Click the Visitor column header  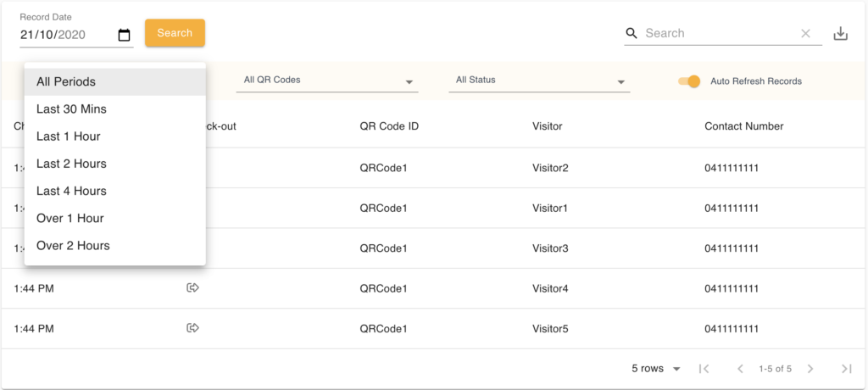pyautogui.click(x=548, y=126)
